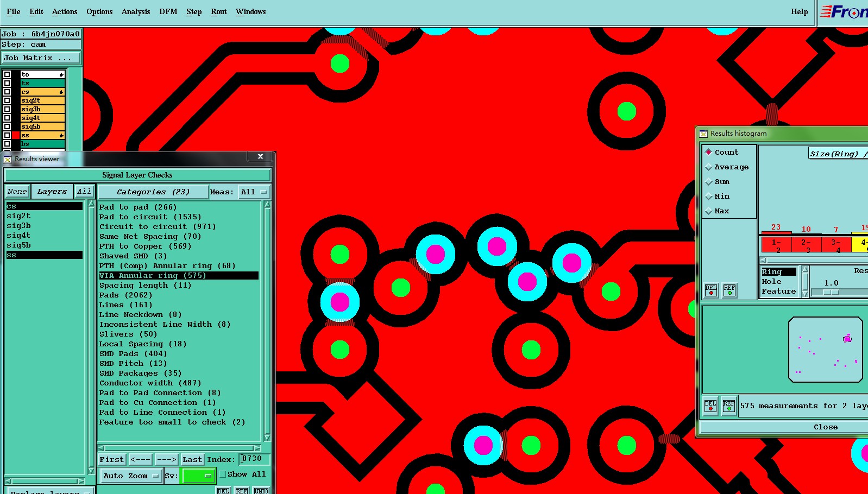Viewport: 868px width, 494px height.
Task: Select the Max radio option
Action: pyautogui.click(x=708, y=211)
